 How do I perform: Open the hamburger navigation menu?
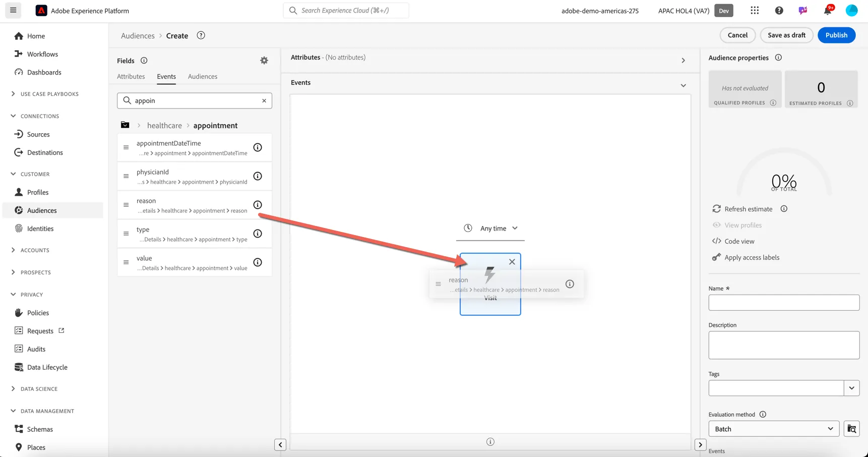coord(13,10)
